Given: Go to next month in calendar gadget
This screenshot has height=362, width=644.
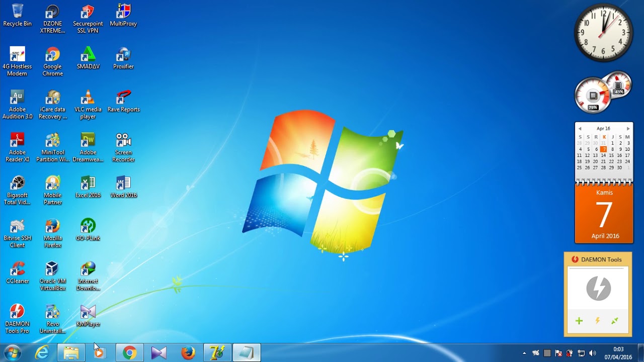Looking at the screenshot, I should click(x=628, y=129).
